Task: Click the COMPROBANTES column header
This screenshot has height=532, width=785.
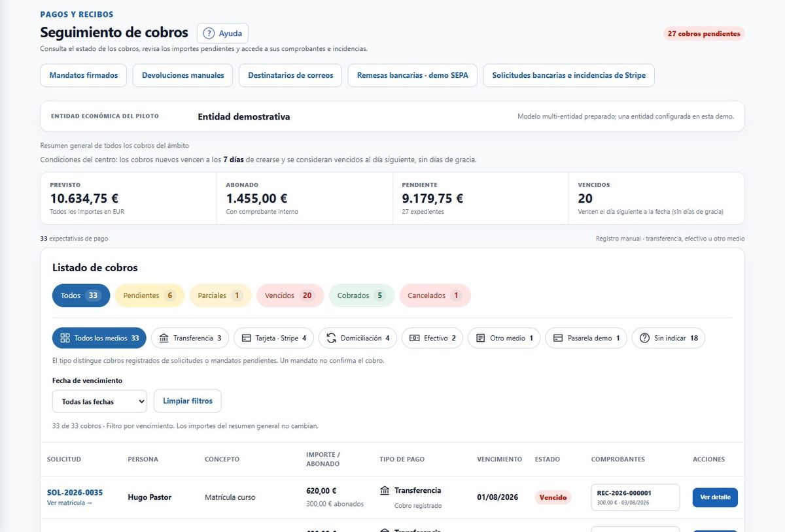Action: (618, 459)
